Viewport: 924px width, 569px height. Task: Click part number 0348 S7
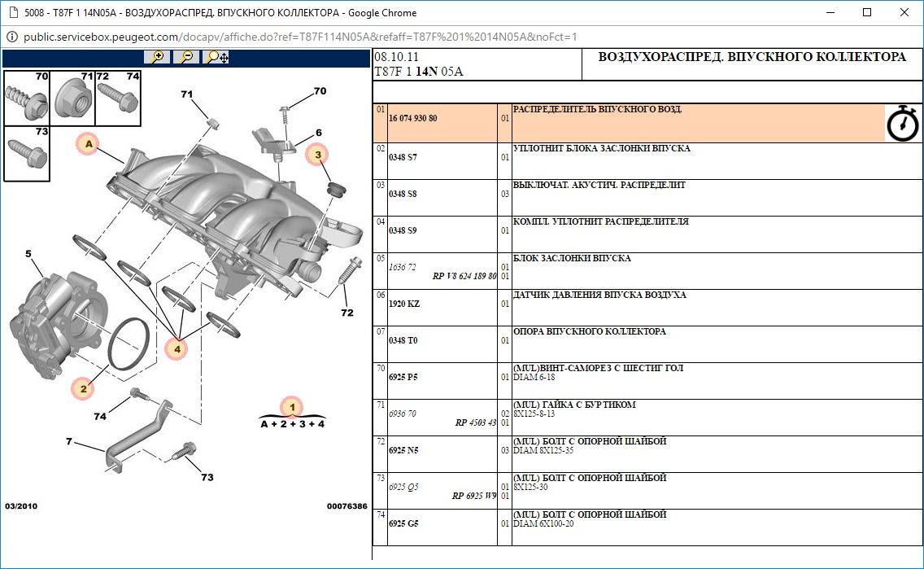[402, 157]
